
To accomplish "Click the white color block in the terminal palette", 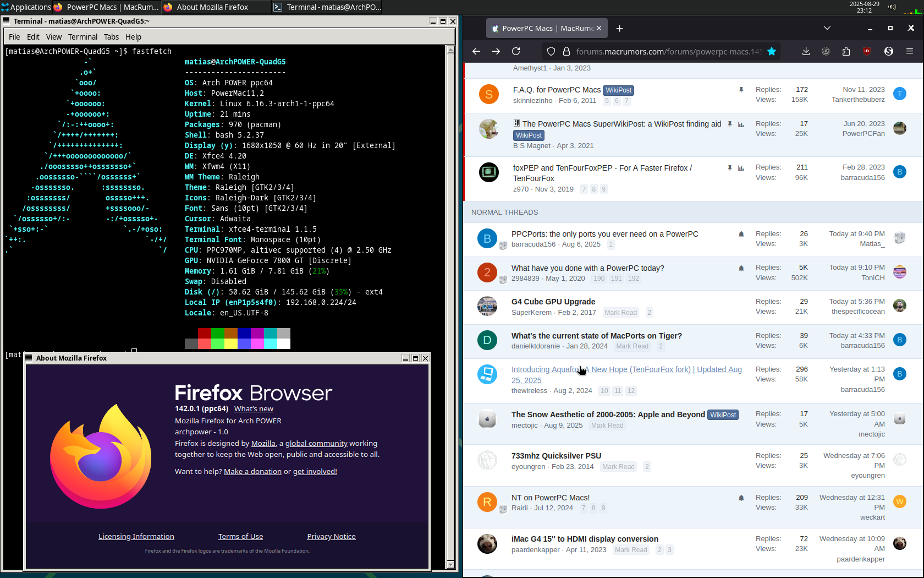I will click(x=284, y=343).
